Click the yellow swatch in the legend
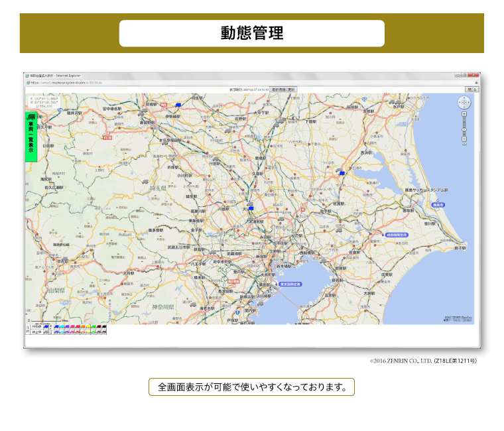 click(x=87, y=326)
